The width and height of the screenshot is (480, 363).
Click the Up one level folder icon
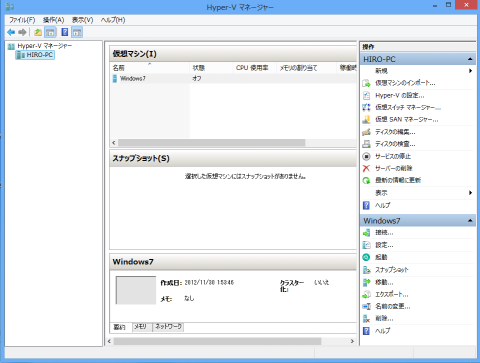point(38,32)
